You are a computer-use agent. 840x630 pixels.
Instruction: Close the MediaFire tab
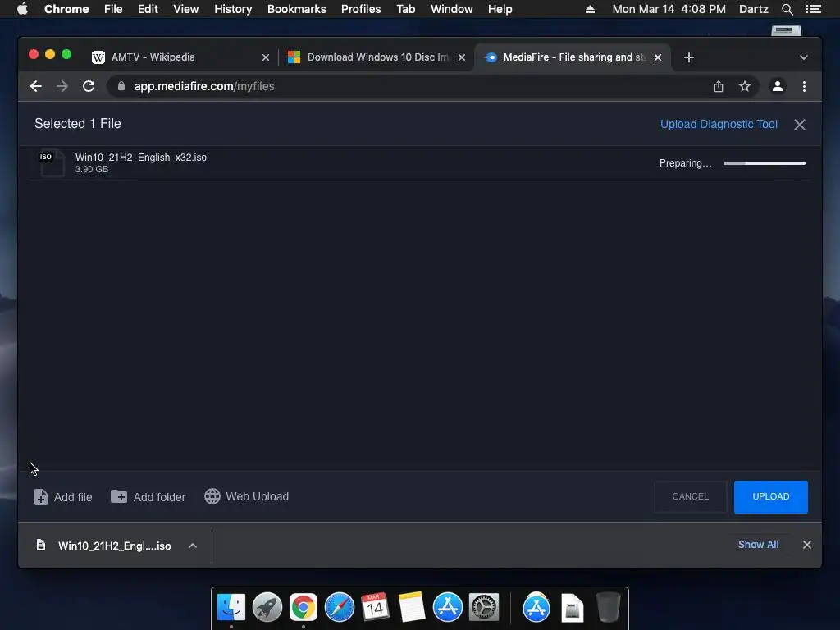[x=658, y=57]
